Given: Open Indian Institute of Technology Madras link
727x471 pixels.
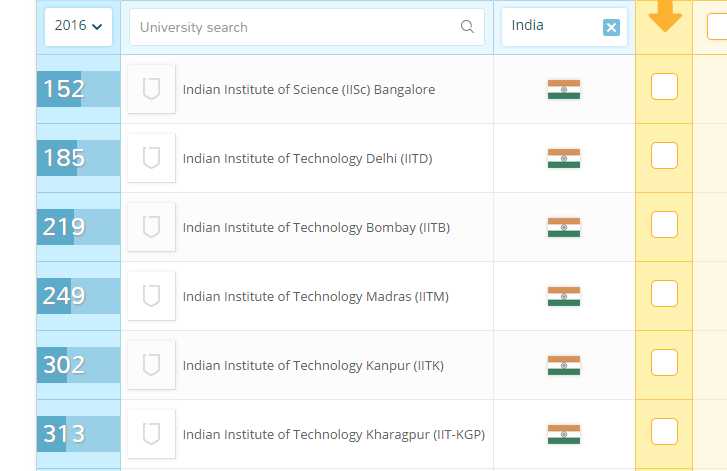Looking at the screenshot, I should click(x=316, y=297).
